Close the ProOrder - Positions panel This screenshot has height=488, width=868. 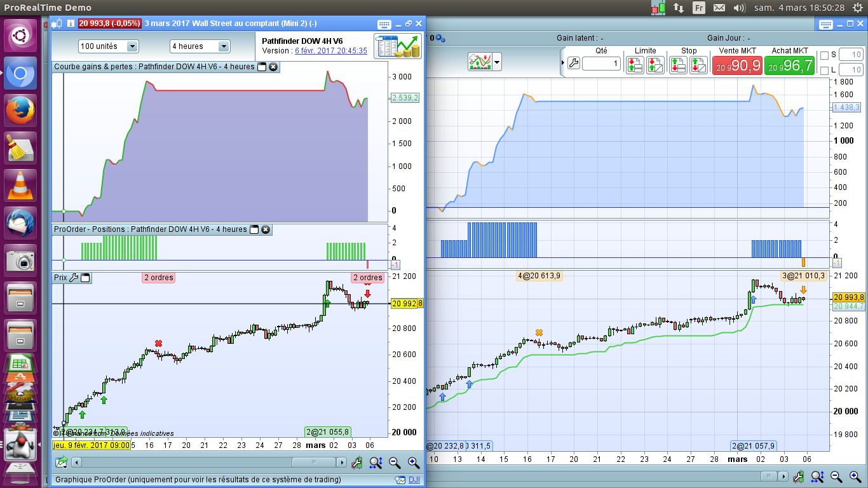[x=266, y=229]
